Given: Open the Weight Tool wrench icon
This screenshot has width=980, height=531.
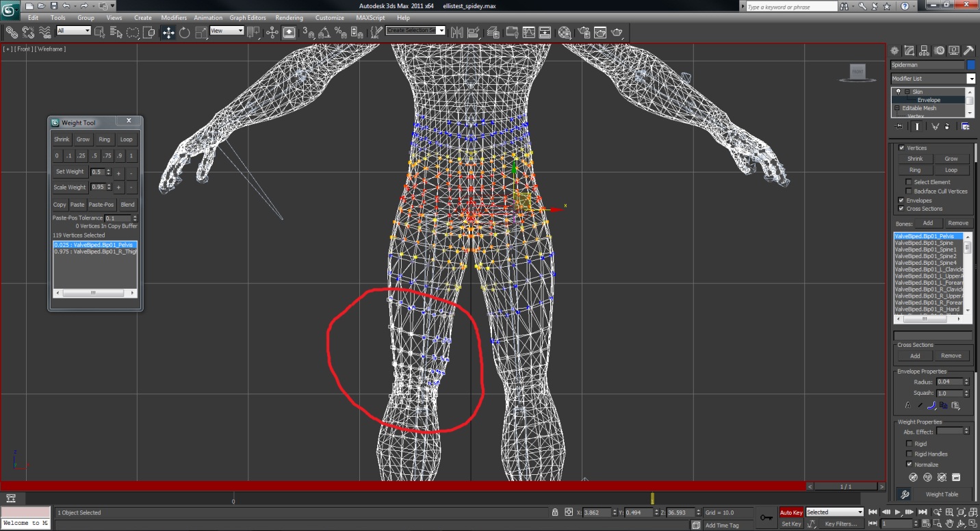Looking at the screenshot, I should (x=904, y=494).
